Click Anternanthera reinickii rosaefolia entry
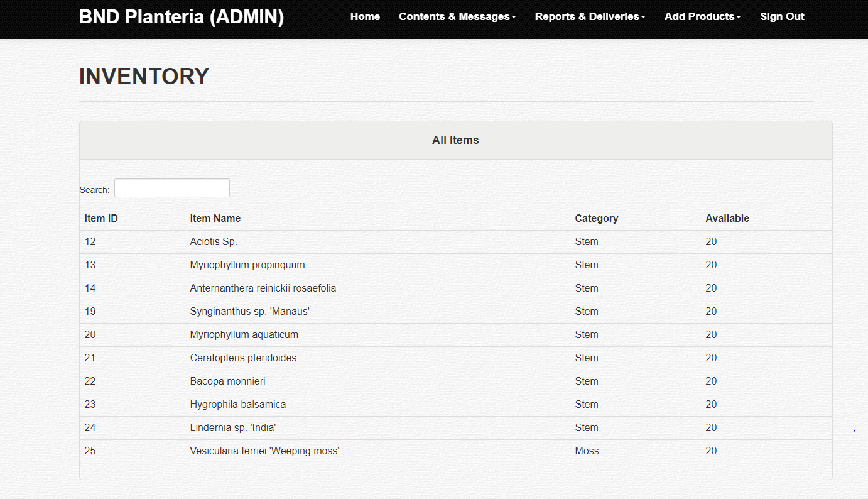Image resolution: width=868 pixels, height=499 pixels. (x=263, y=288)
